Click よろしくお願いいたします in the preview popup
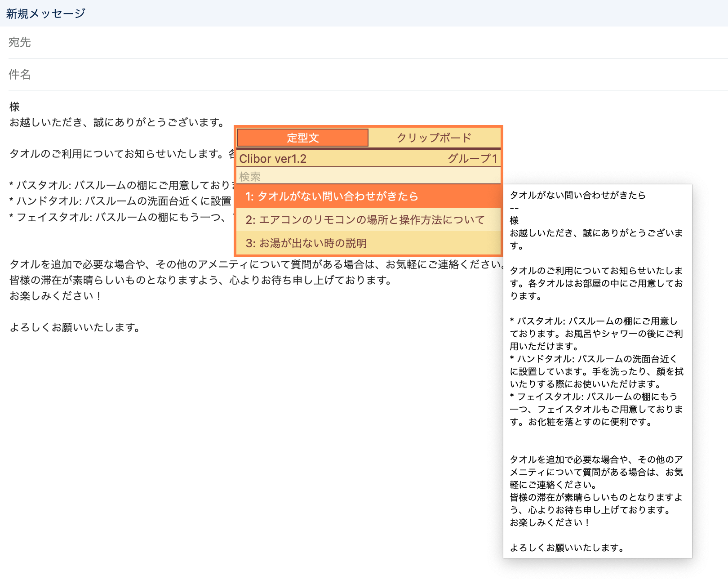 tap(567, 548)
